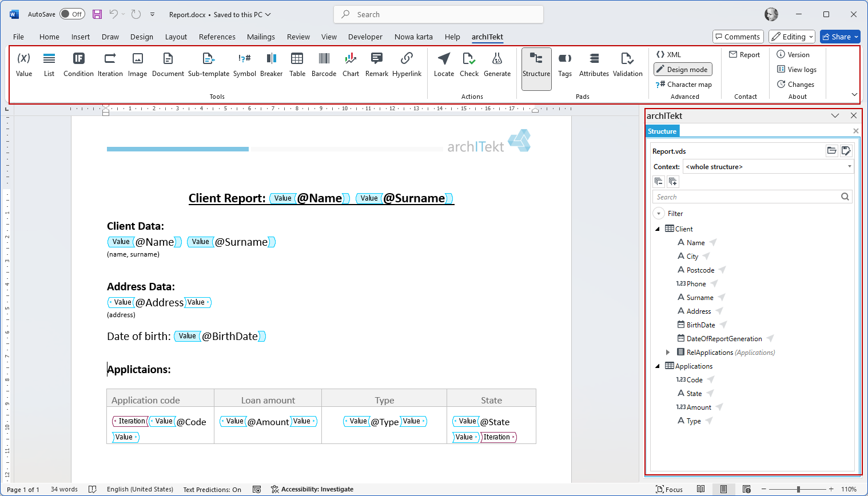The image size is (868, 496).
Task: Click the Generate action icon
Action: coord(497,65)
